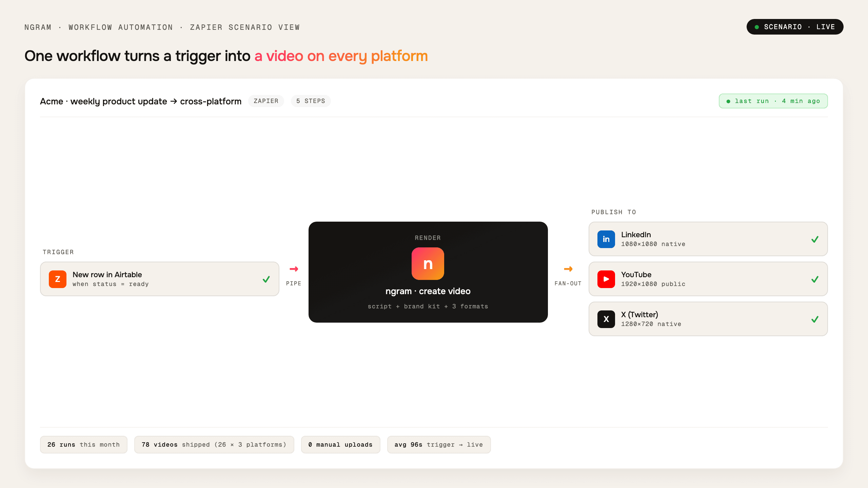
Task: Select the LinkedIn publish destination card
Action: tap(708, 239)
